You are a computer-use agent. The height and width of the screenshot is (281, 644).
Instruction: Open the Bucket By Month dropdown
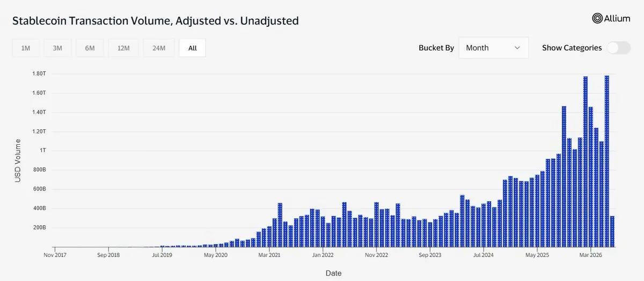[x=494, y=48]
